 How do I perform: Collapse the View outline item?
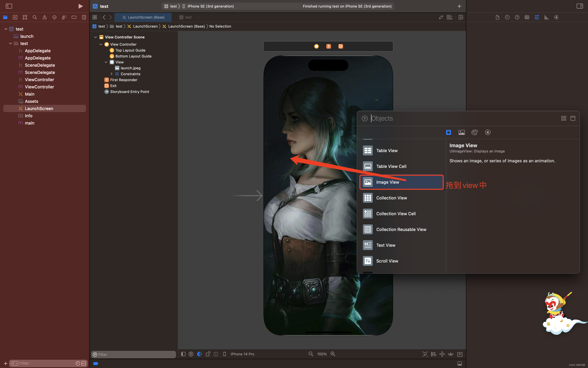(106, 62)
